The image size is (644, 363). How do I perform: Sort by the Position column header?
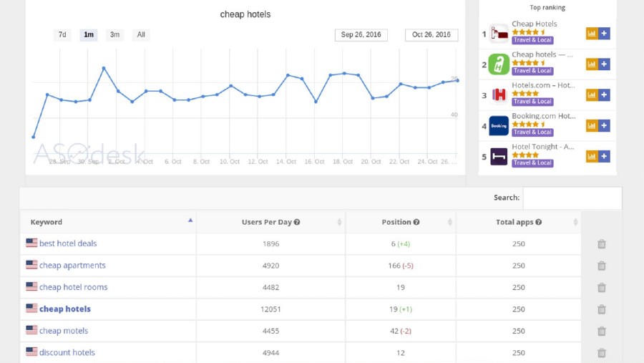click(x=400, y=222)
